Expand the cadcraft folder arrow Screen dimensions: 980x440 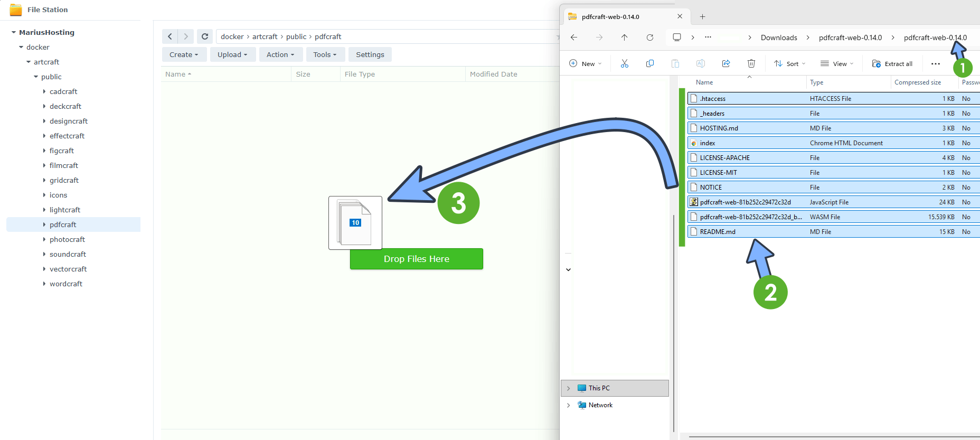pyautogui.click(x=44, y=91)
